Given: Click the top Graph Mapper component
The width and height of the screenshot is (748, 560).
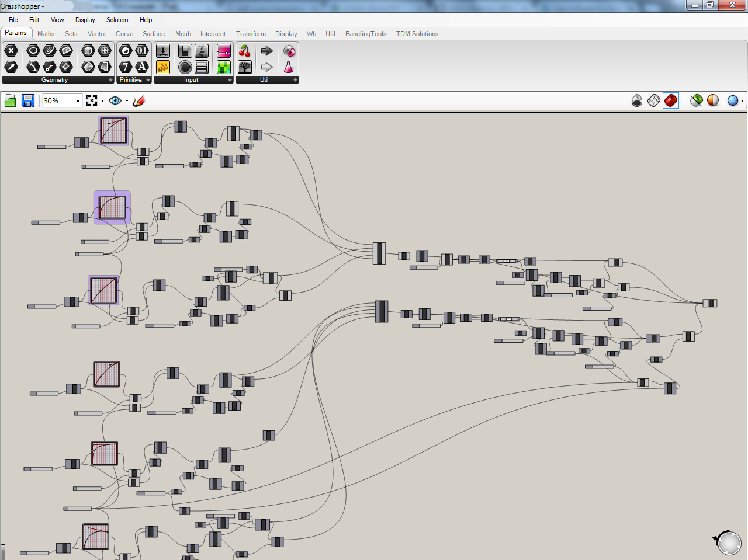Looking at the screenshot, I should click(113, 130).
